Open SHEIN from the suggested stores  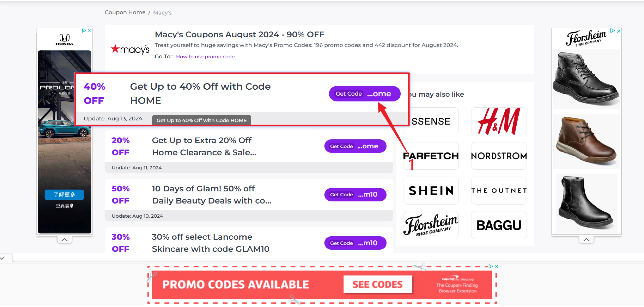pos(431,191)
